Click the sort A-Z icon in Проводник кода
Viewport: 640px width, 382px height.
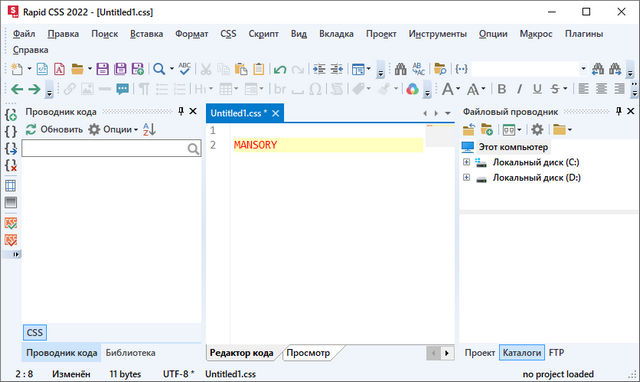pyautogui.click(x=149, y=129)
